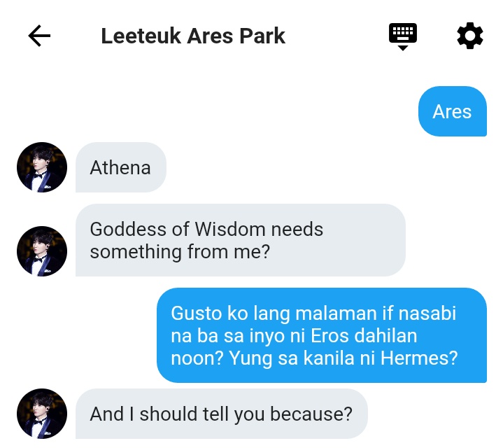Click the word "because?" in the last message

pos(311,414)
